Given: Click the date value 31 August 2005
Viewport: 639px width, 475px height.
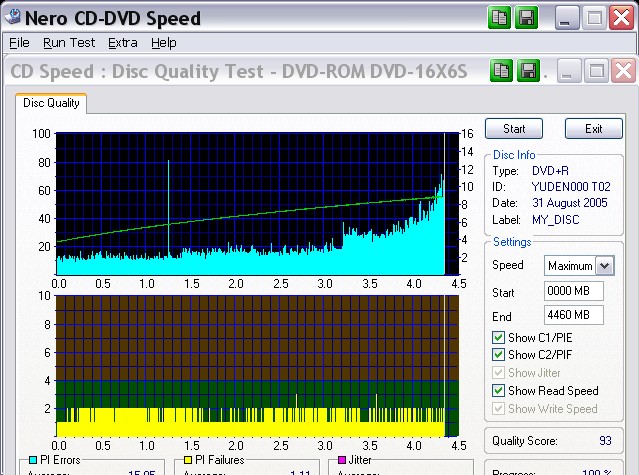Looking at the screenshot, I should (x=570, y=203).
